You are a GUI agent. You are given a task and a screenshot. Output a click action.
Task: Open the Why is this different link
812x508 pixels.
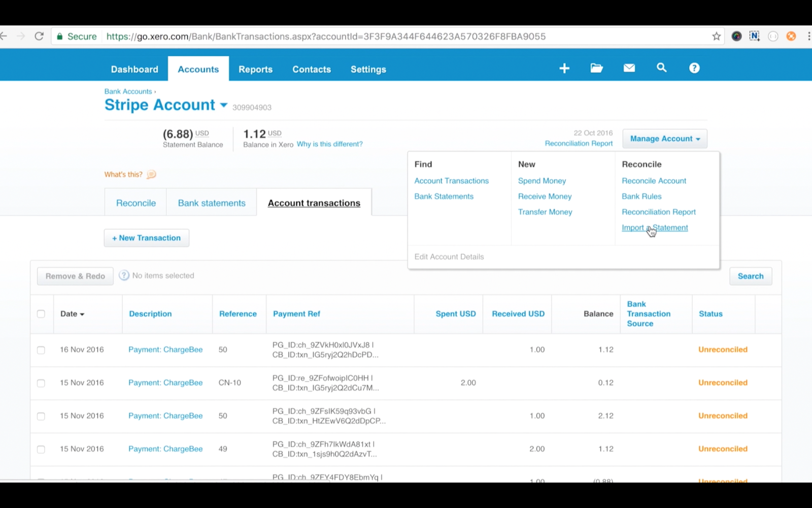329,144
